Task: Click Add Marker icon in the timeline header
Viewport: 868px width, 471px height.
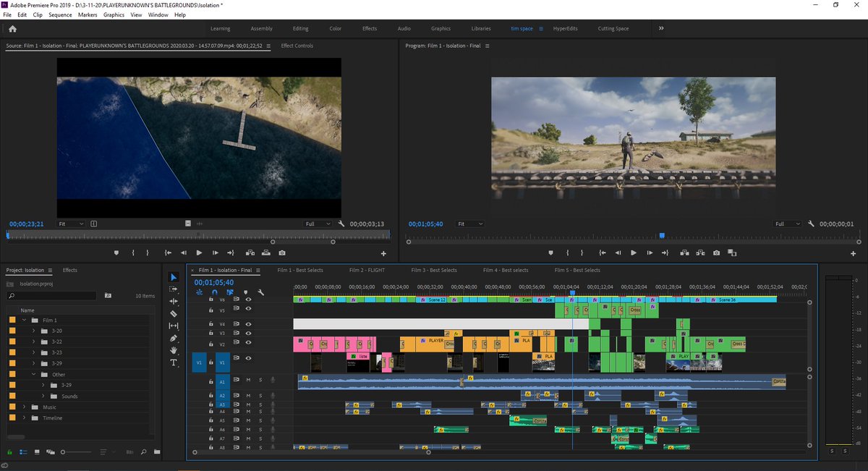Action: coord(245,293)
